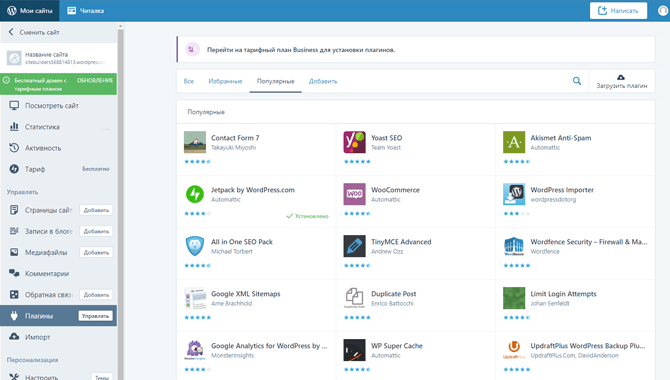Click the "Популярные" section heading

[x=206, y=112]
